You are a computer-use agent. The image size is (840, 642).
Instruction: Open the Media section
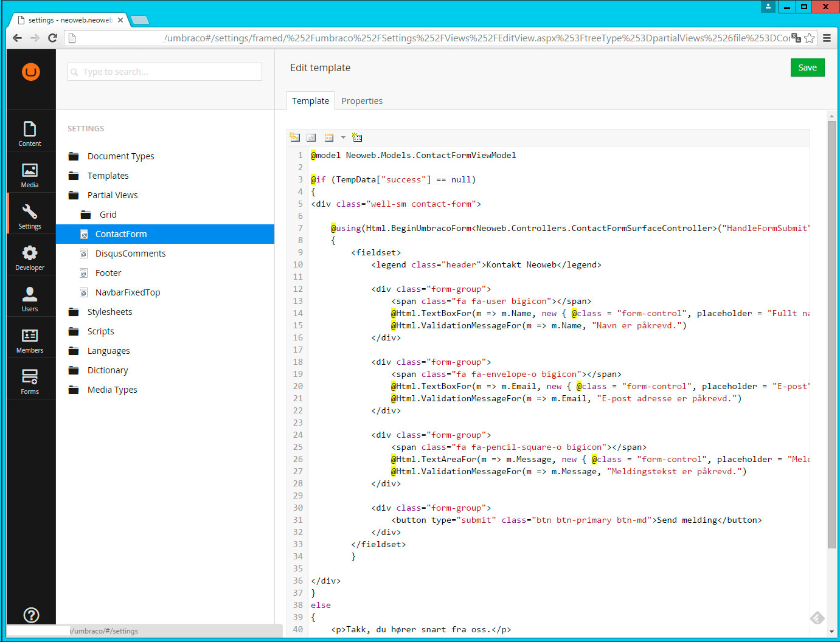(x=30, y=176)
